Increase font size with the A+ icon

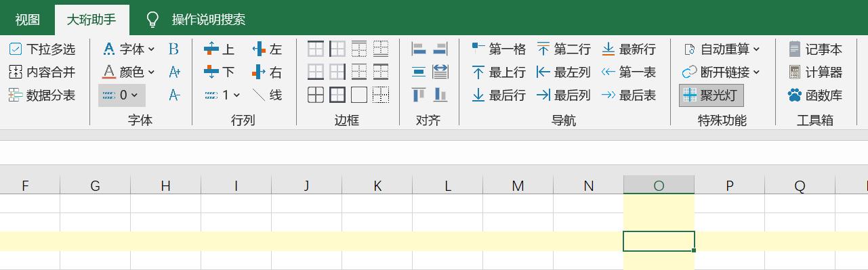click(x=174, y=72)
